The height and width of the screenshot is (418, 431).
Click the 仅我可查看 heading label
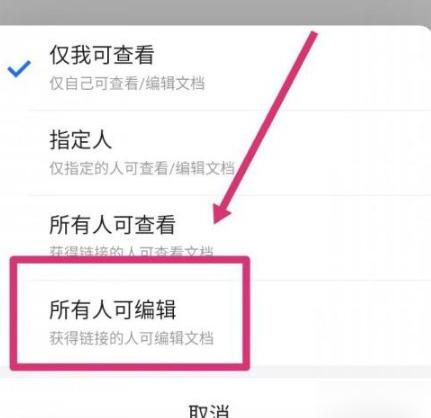[102, 55]
